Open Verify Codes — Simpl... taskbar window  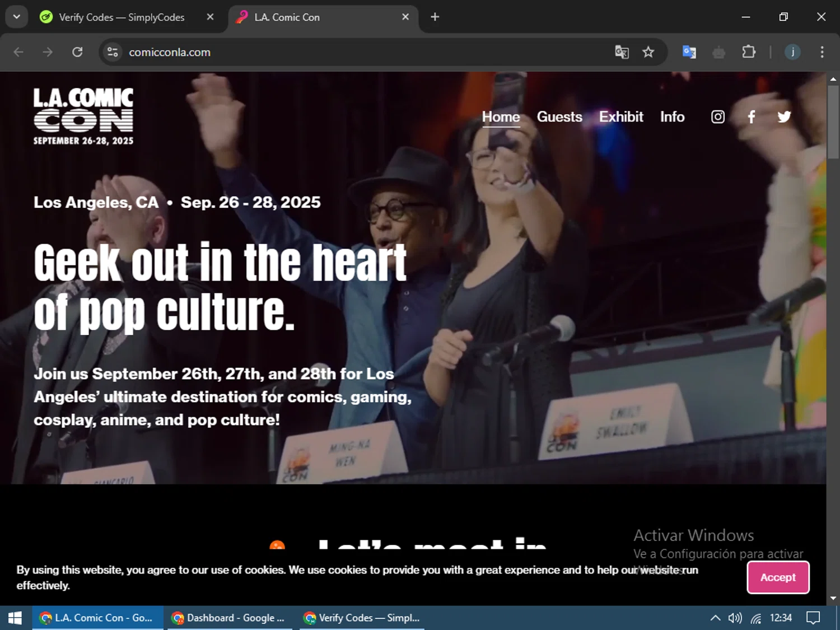coord(363,618)
